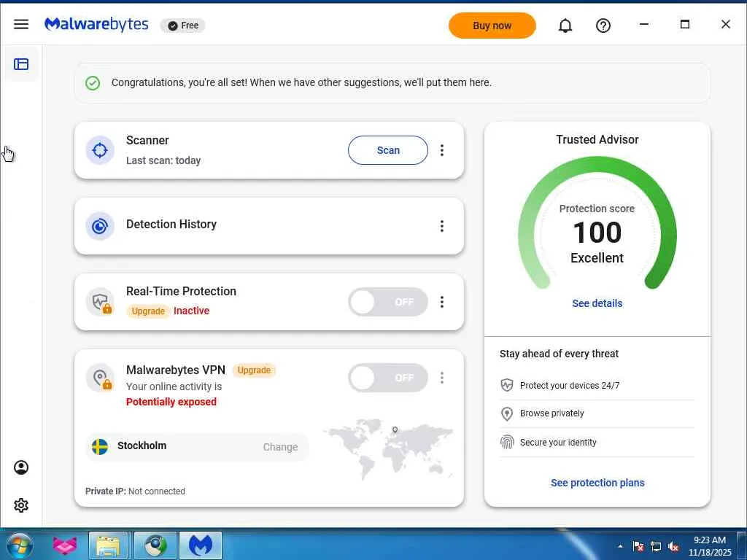
Task: Click the world map thumbnail
Action: [x=388, y=448]
